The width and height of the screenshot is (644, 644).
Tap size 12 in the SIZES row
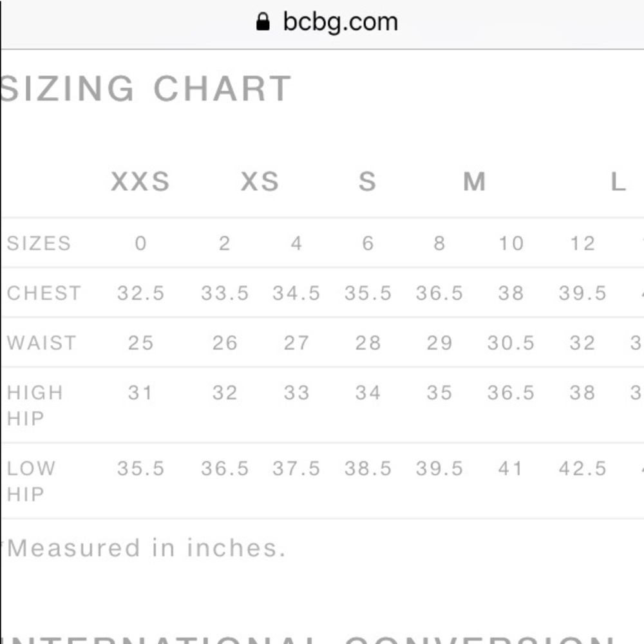click(582, 243)
